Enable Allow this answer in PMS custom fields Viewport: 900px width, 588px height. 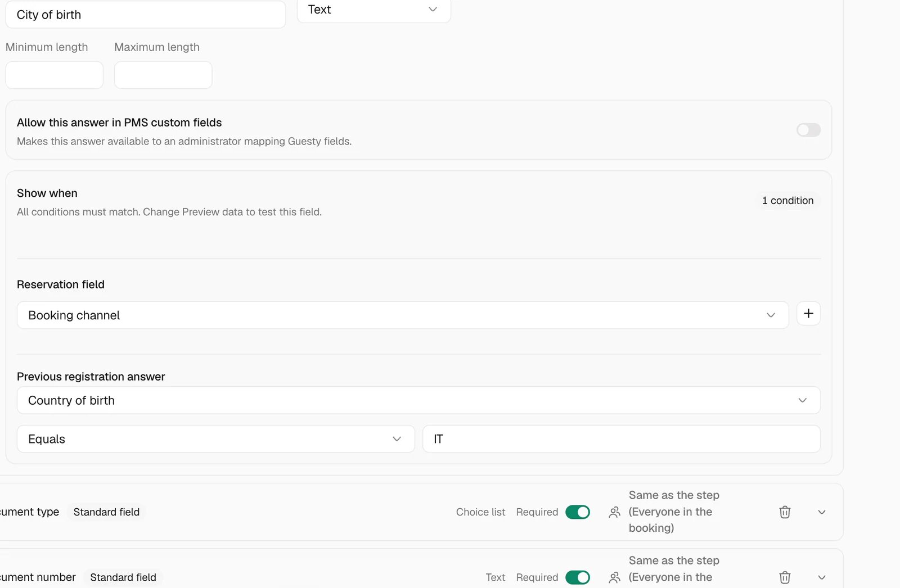(x=808, y=130)
